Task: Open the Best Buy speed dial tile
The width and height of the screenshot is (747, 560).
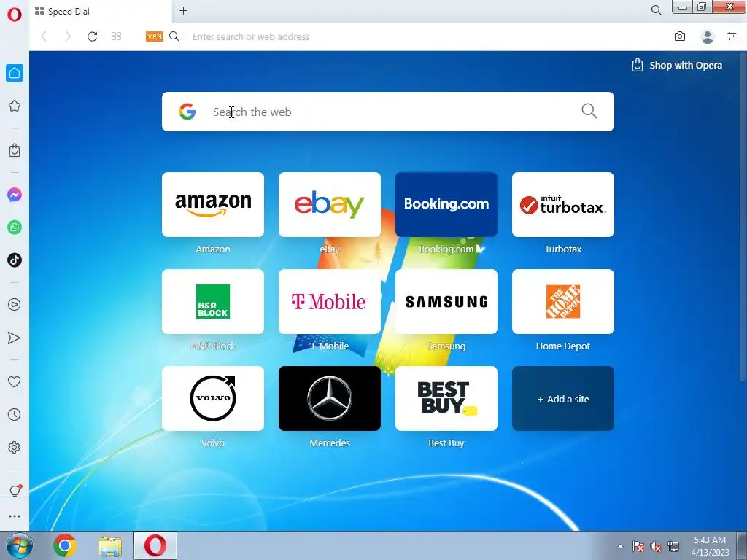Action: click(x=446, y=399)
